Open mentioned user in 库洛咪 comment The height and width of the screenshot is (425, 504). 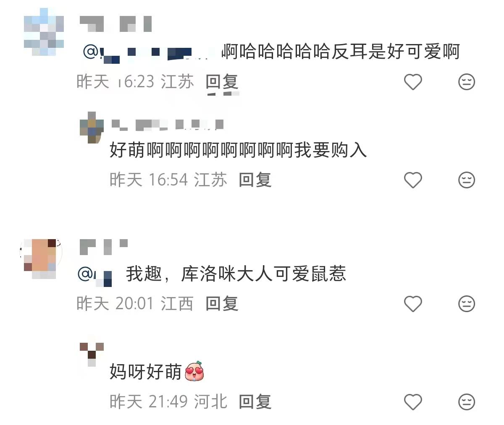(96, 275)
